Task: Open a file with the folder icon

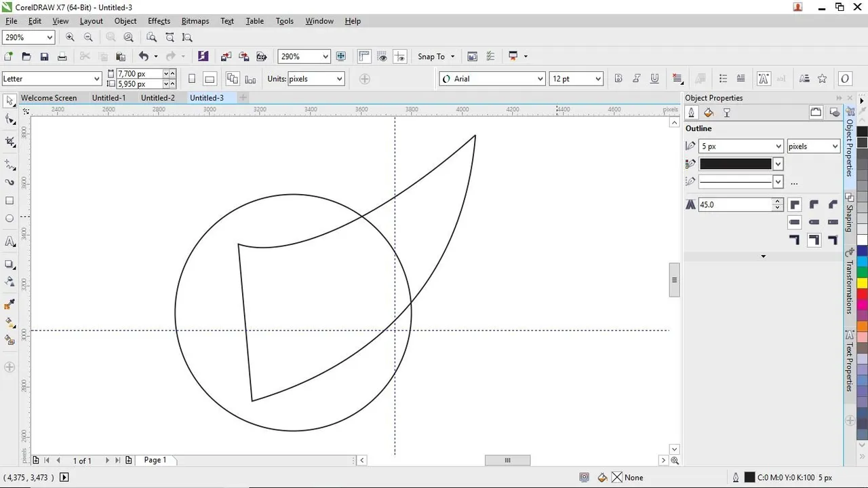Action: [26, 56]
